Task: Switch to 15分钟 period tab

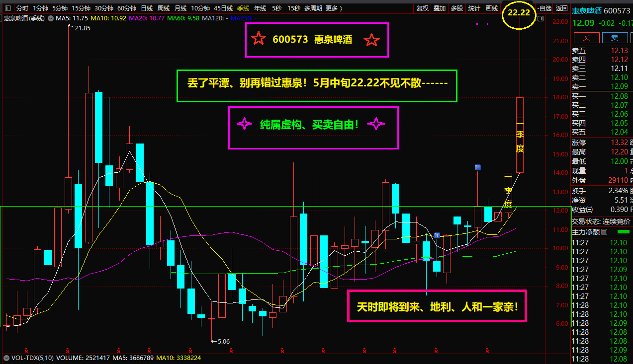Action: [81, 8]
